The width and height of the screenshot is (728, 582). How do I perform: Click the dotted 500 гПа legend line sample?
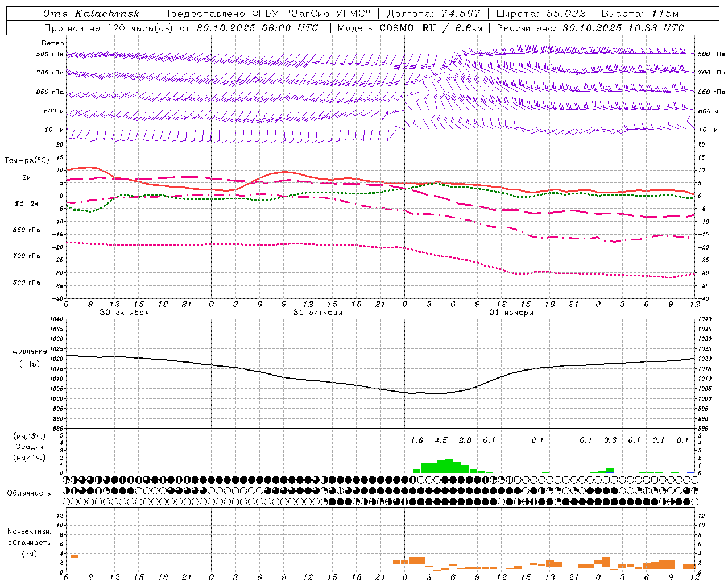point(25,289)
